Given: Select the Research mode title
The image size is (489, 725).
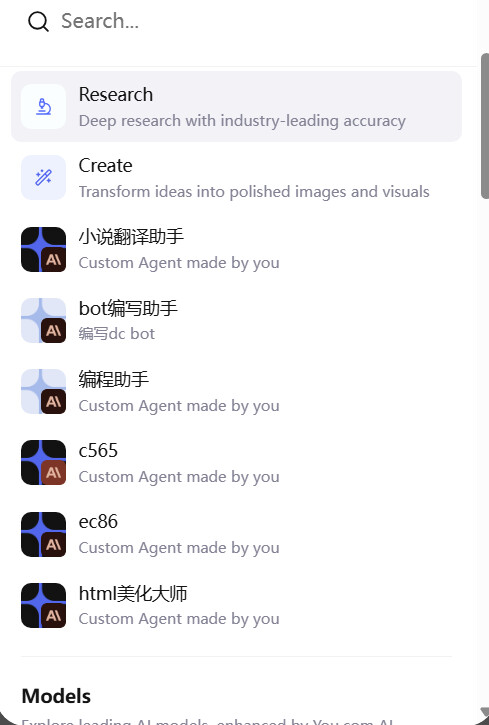Looking at the screenshot, I should [116, 94].
